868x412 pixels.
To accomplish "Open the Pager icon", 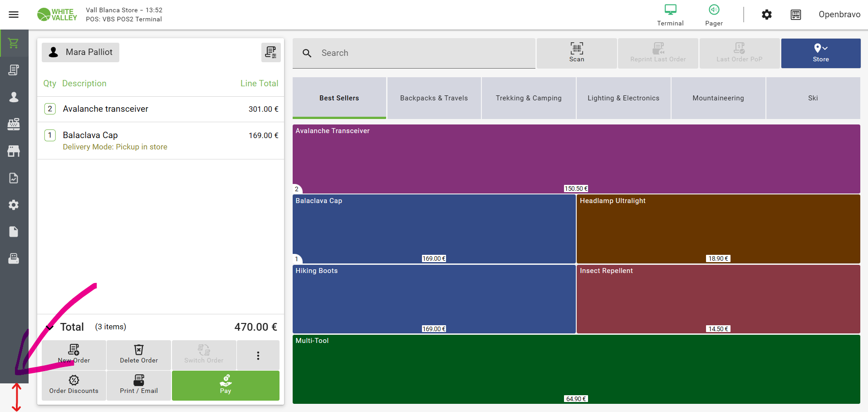I will point(714,15).
